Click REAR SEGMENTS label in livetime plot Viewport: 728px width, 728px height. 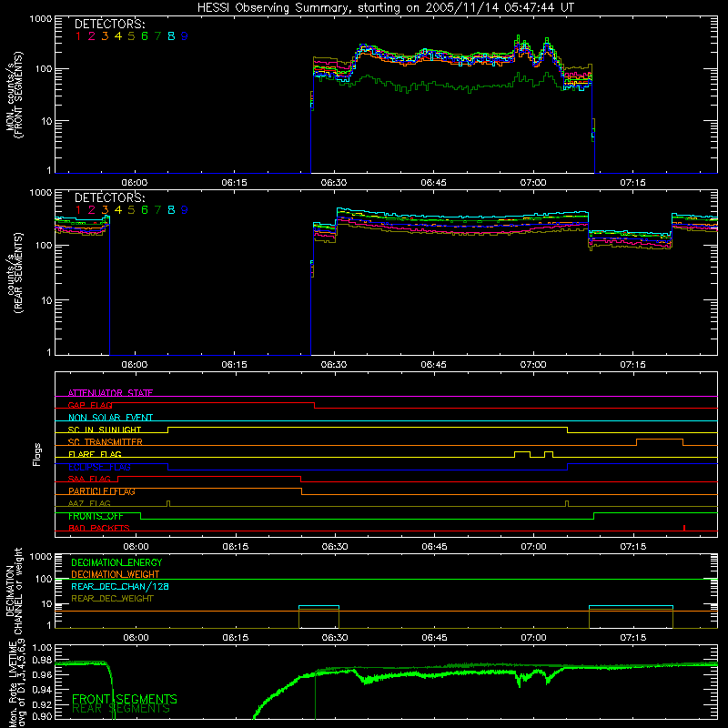[x=121, y=709]
